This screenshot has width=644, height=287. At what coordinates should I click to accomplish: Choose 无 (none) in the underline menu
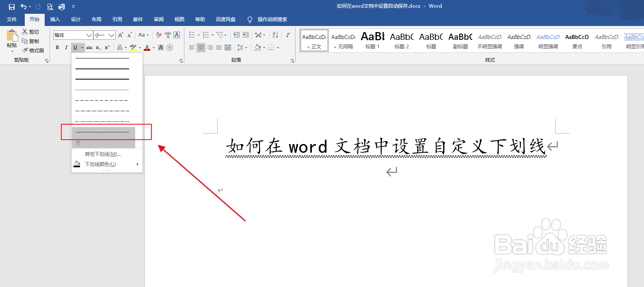(x=104, y=143)
